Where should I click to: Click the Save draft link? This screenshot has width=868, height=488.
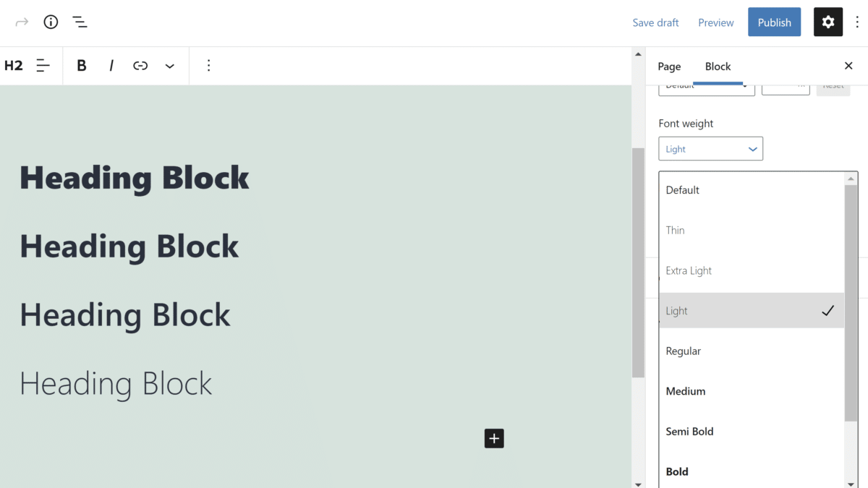655,22
